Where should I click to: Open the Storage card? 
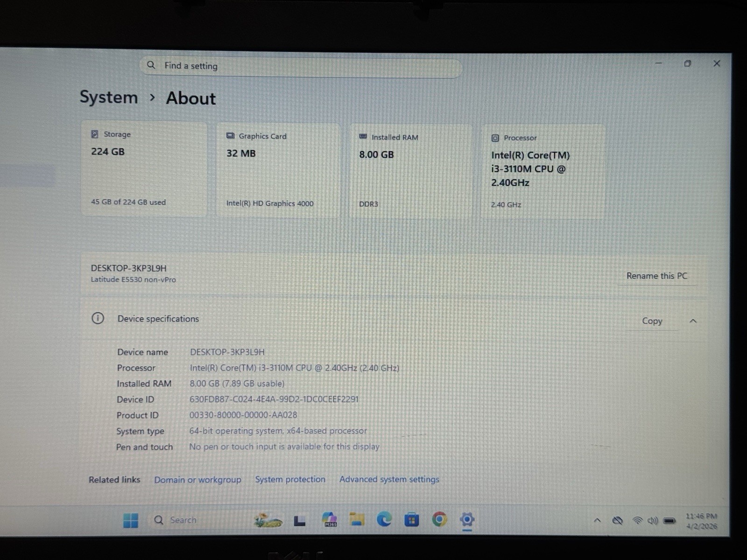coord(144,169)
